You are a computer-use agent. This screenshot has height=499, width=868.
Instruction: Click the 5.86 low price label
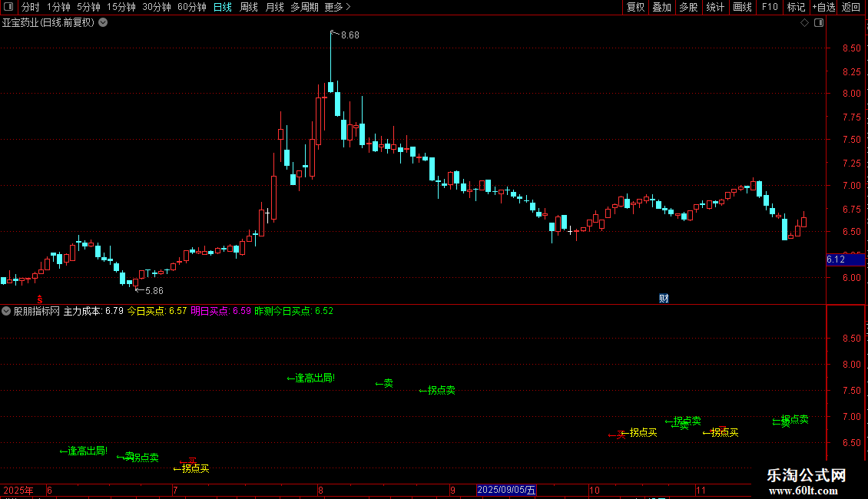click(154, 290)
